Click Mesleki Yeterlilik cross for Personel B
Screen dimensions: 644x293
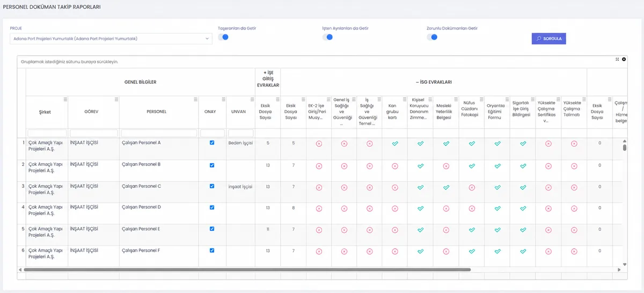(447, 166)
